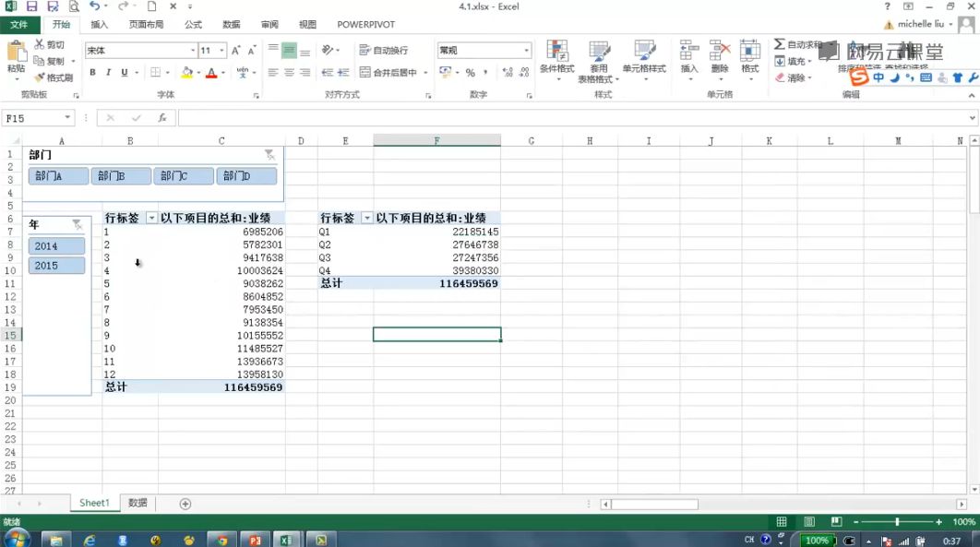Open Conditional Formatting (条件格式)
This screenshot has width=980, height=547.
559,57
